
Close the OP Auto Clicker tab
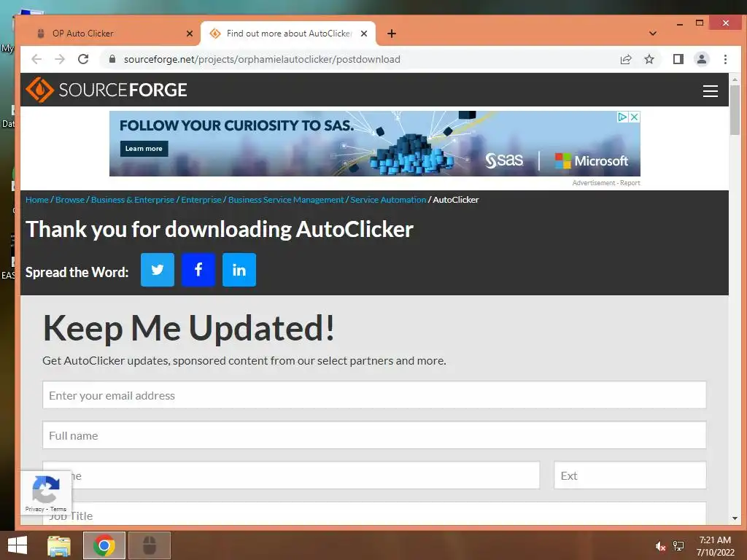[x=190, y=34]
